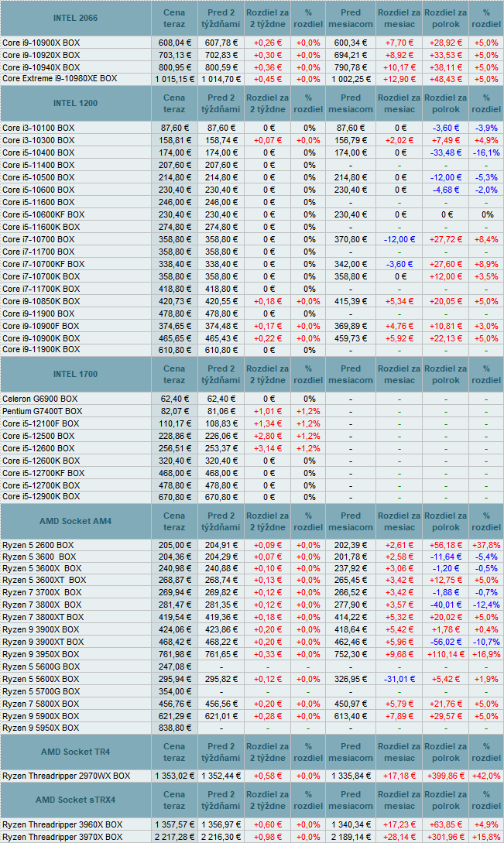Image resolution: width=504 pixels, height=843 pixels.
Task: Click the +37,8% value in Ryzen 5 2600 row
Action: click(486, 545)
